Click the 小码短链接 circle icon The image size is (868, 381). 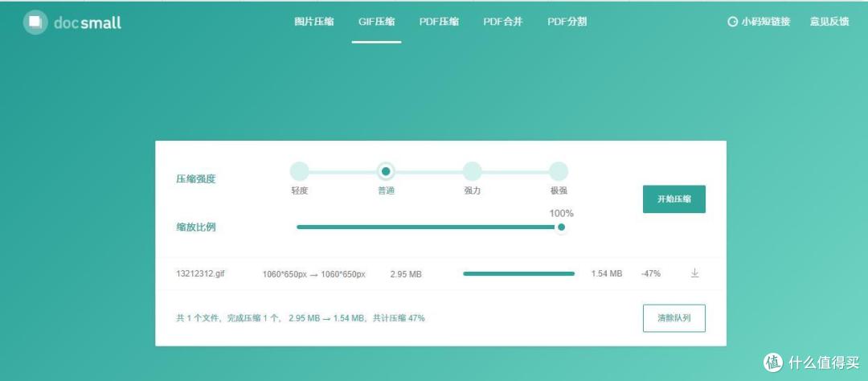(732, 23)
